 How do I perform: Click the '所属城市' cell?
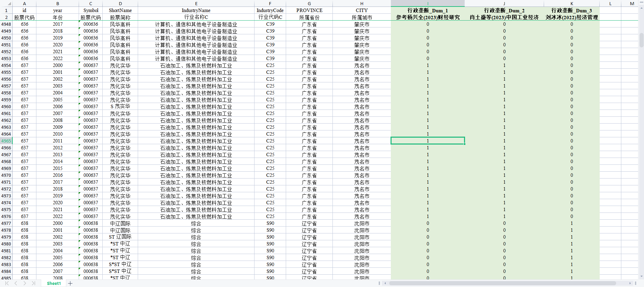pos(362,17)
